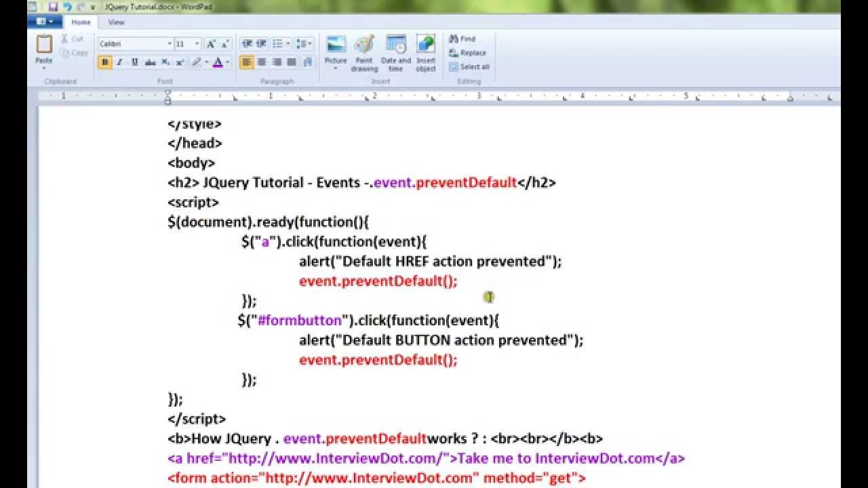The height and width of the screenshot is (488, 868).
Task: Insert Date and time
Action: tap(396, 53)
